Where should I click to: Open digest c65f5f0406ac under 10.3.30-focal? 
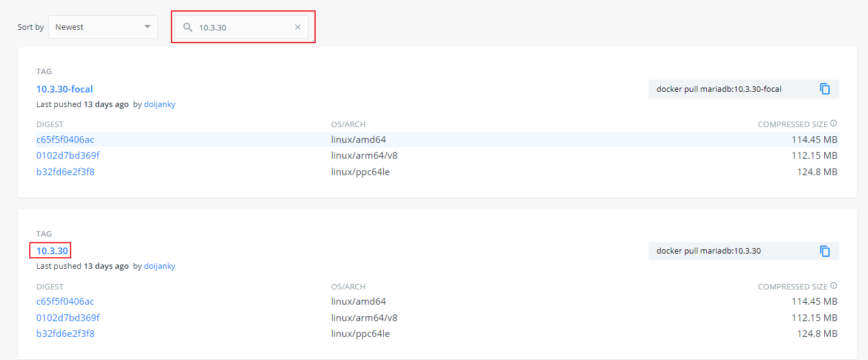tap(65, 139)
